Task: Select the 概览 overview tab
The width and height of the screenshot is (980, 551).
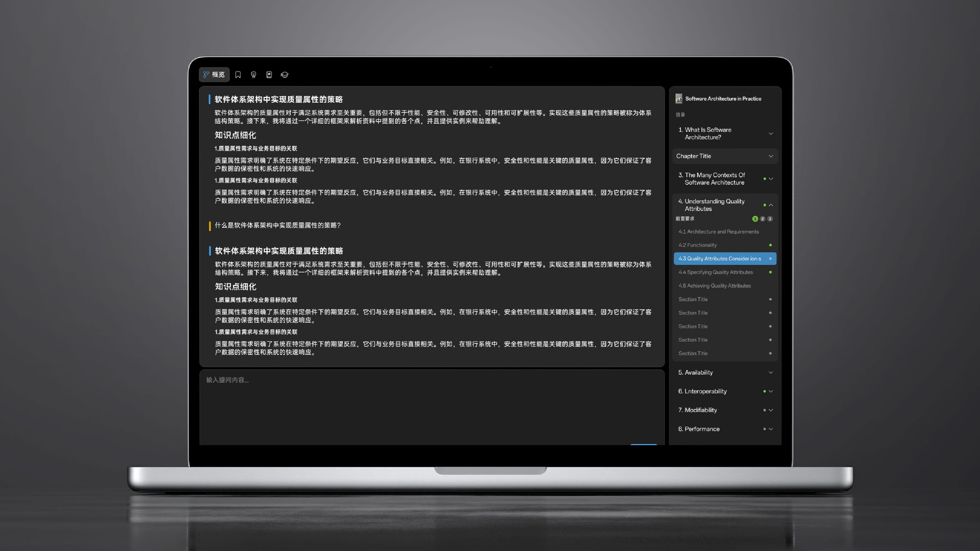Action: (x=214, y=74)
